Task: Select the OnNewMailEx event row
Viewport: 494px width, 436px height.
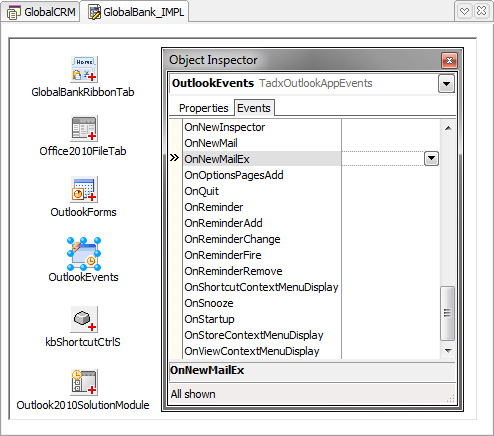Action: pos(262,159)
